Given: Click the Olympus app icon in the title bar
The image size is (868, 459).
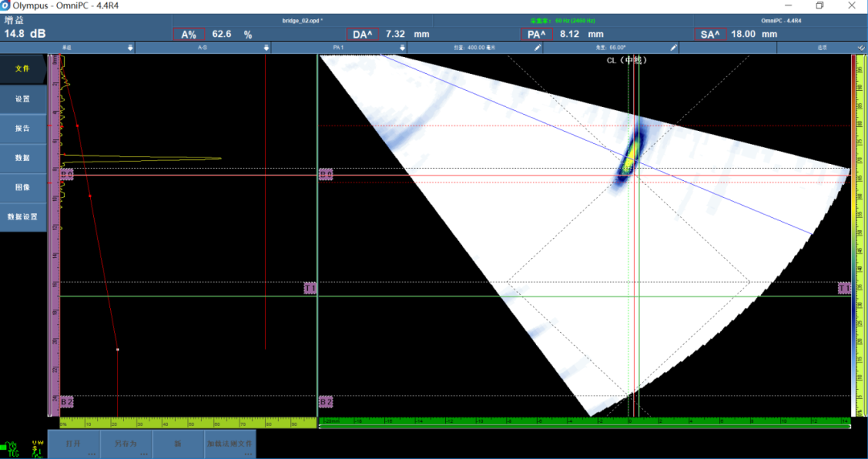Looking at the screenshot, I should pos(6,6).
